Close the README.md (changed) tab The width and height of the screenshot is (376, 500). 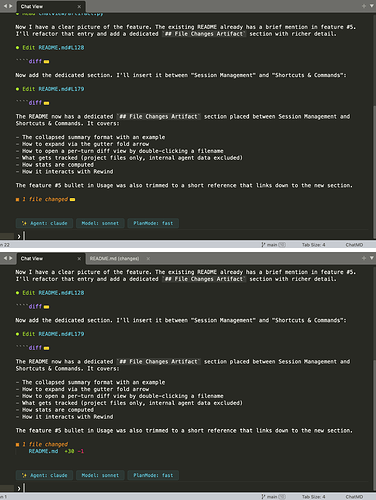(x=148, y=258)
